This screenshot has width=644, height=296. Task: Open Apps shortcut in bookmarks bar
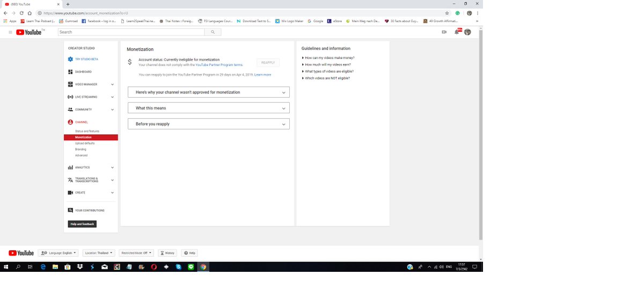tap(10, 21)
